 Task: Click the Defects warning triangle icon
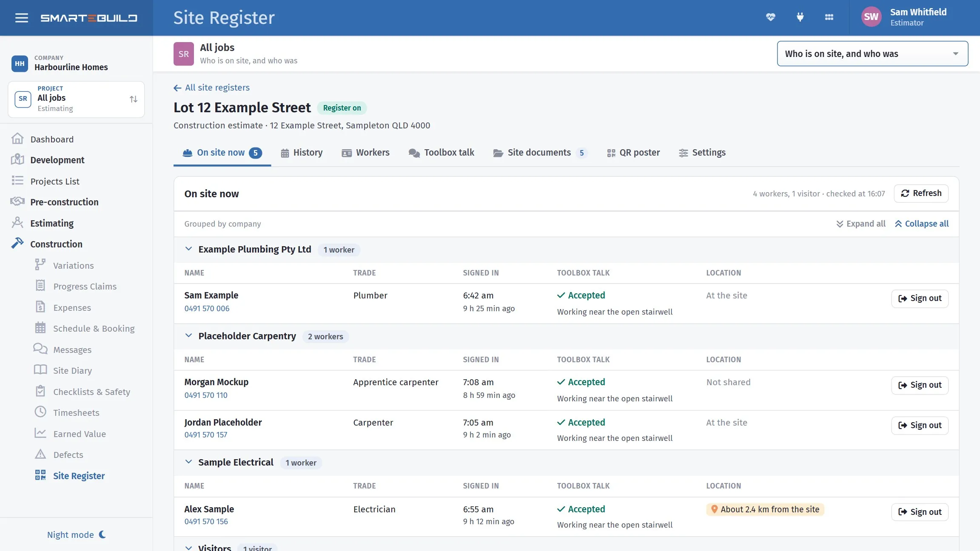[x=40, y=454]
